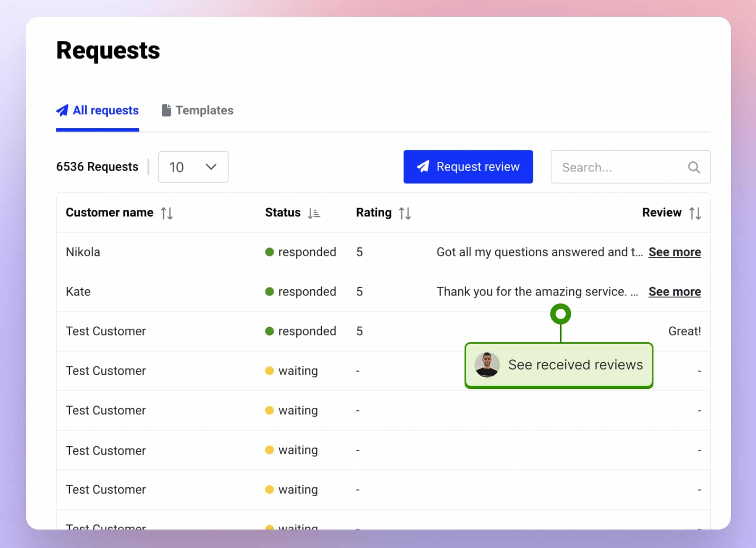Click the green See received reviews marker dot

point(561,314)
